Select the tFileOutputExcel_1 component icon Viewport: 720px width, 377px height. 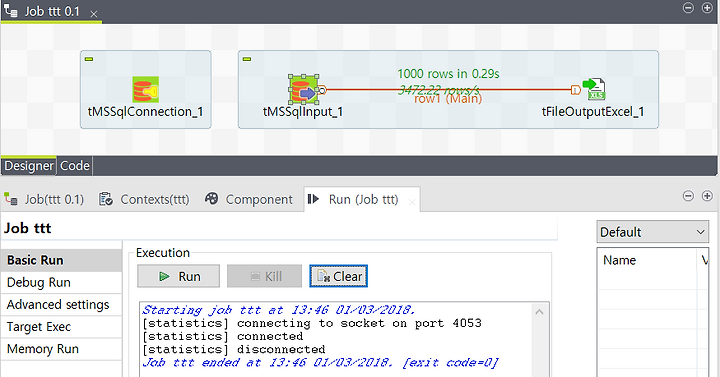(x=595, y=89)
